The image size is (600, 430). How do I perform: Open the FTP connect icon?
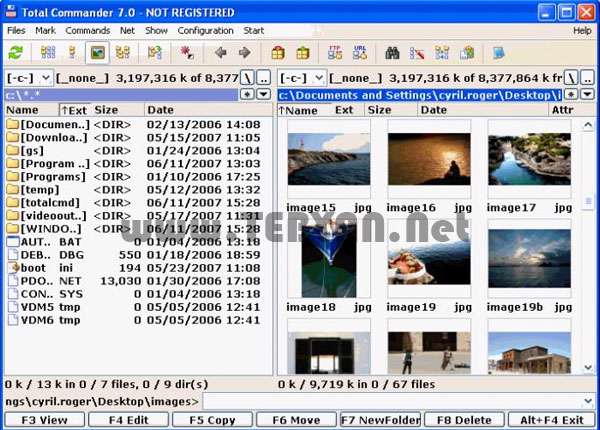[x=334, y=52]
